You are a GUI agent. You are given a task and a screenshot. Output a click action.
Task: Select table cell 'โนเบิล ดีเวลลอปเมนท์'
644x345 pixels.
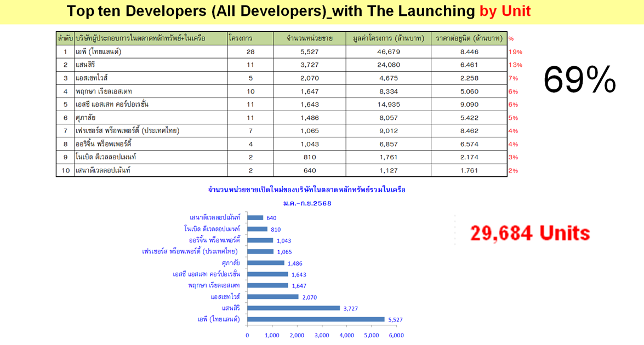[x=150, y=157]
